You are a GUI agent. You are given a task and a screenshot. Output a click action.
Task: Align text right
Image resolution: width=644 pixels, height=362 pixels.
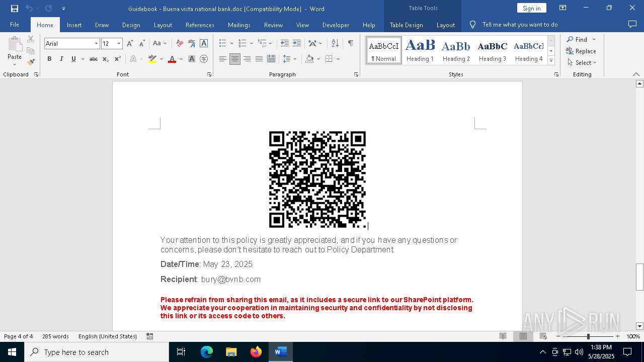[x=247, y=59]
